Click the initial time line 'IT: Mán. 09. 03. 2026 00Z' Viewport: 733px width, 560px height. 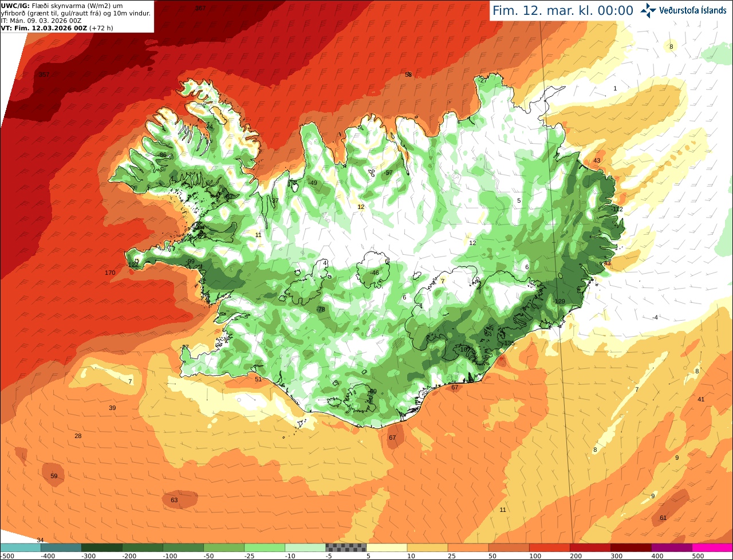click(x=42, y=21)
